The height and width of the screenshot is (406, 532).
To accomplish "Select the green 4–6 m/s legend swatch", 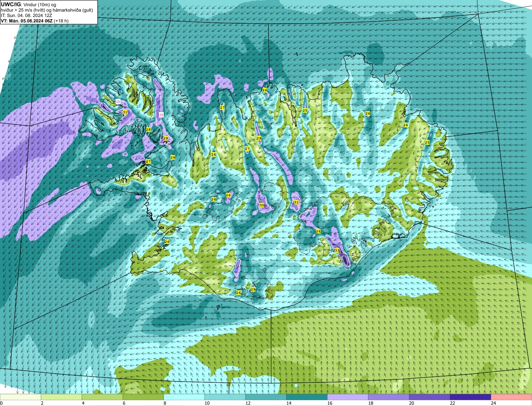I will click(x=103, y=397).
